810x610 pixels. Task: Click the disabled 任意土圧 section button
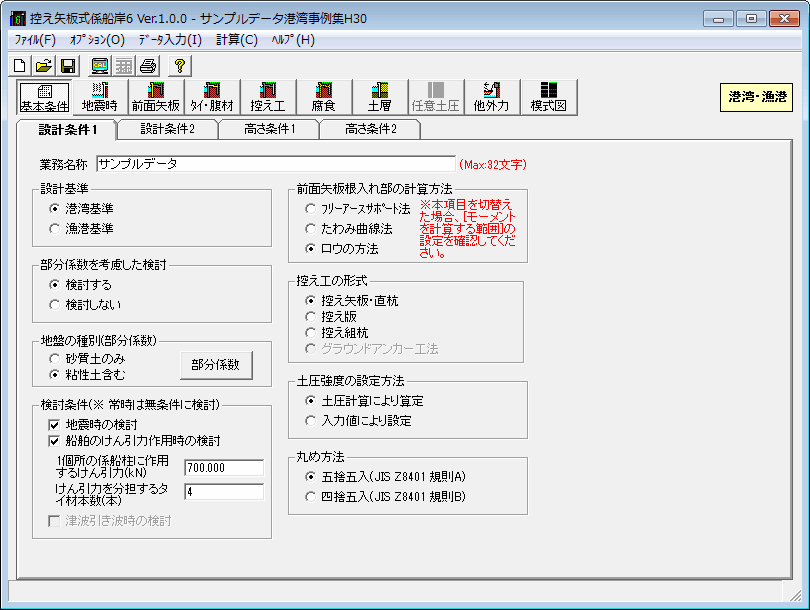point(436,97)
